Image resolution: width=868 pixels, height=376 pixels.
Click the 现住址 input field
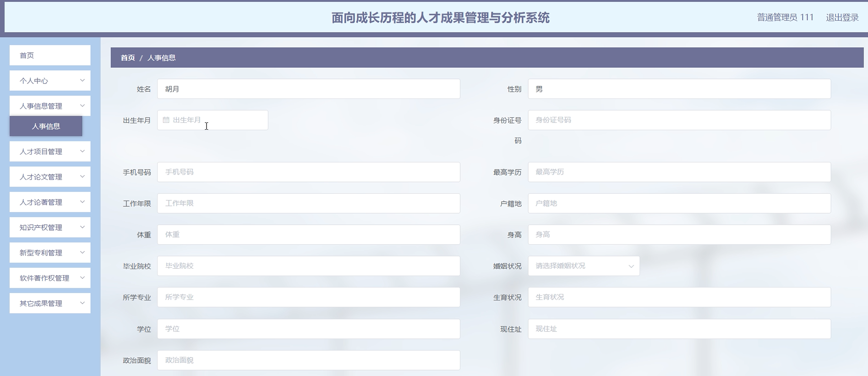[x=679, y=329]
